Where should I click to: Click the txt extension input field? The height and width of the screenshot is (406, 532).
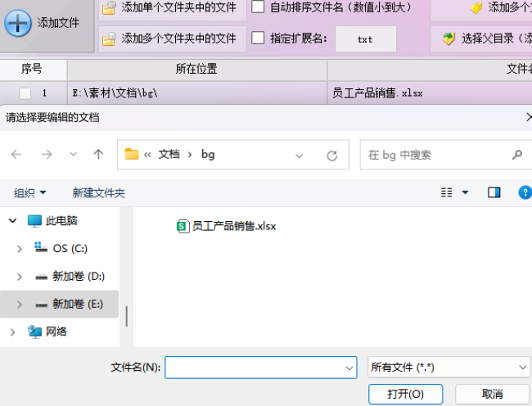[x=365, y=39]
